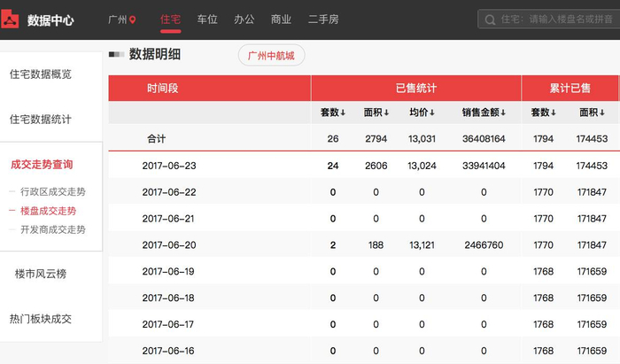Click cumulative units 1768 in 2017-06-19 row
Image resolution: width=620 pixels, height=364 pixels.
tap(543, 272)
